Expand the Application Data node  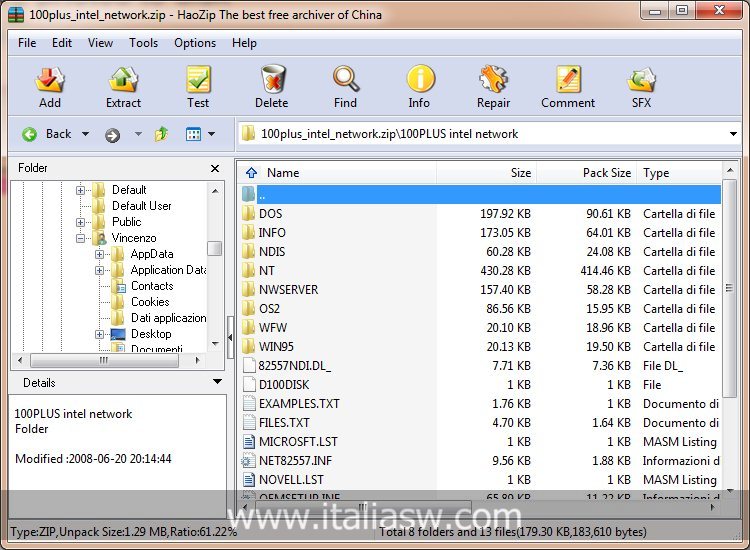[99, 270]
